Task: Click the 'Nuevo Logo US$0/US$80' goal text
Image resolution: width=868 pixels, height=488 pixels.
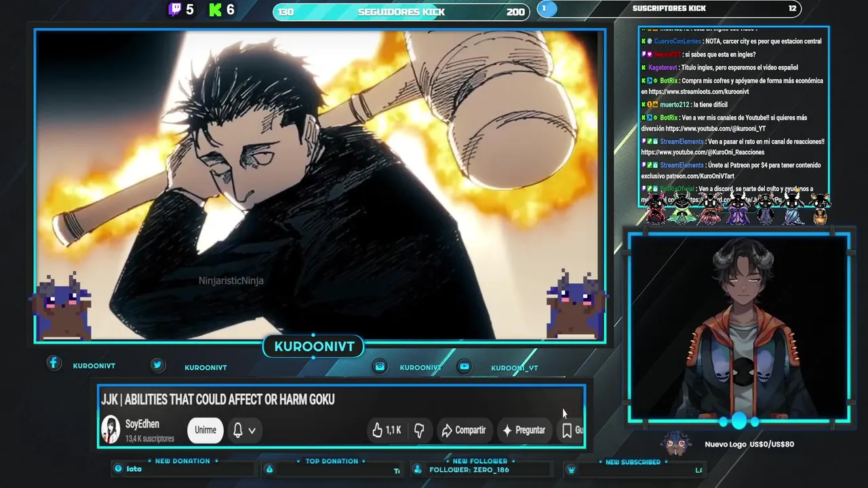Action: (x=749, y=444)
